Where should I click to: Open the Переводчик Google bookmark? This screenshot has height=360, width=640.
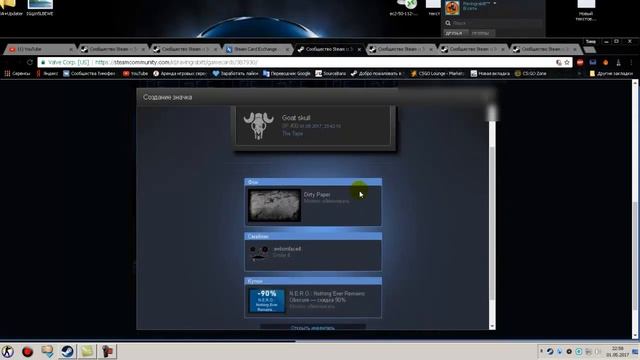point(287,73)
